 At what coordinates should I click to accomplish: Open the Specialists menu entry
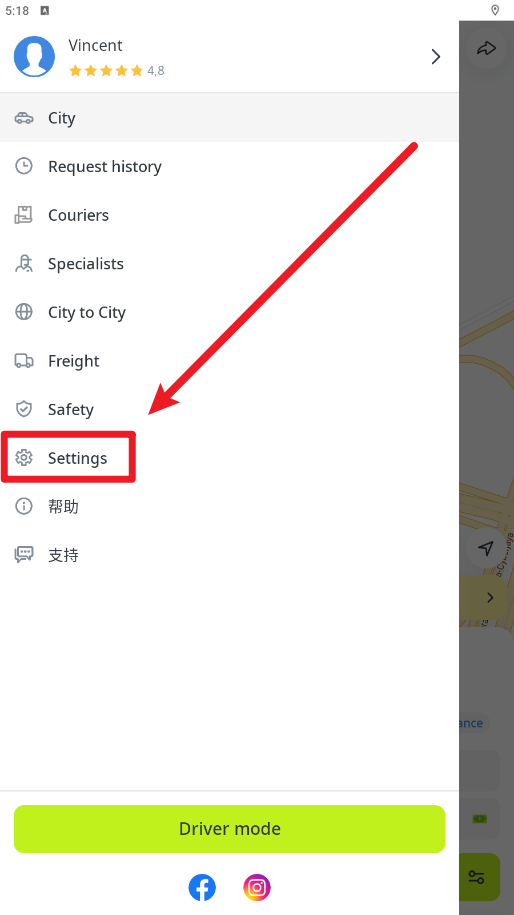229,264
